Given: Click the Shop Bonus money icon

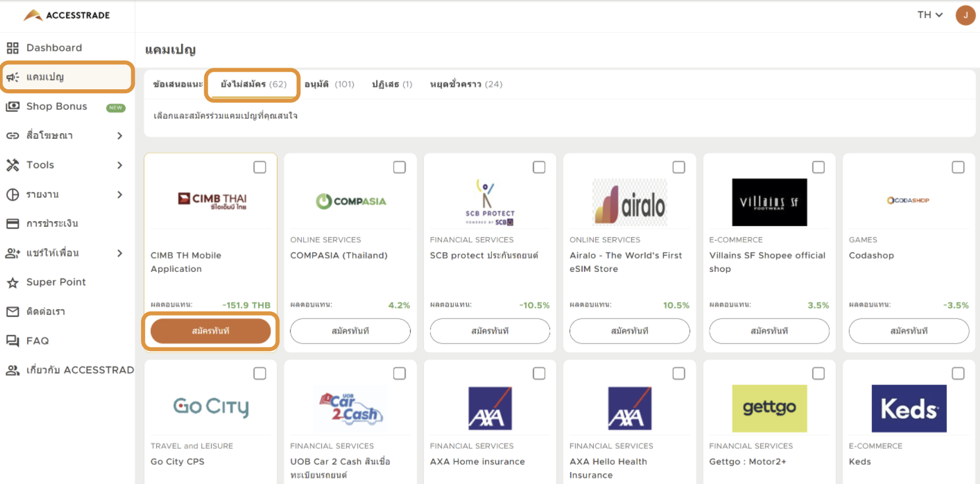Looking at the screenshot, I should [x=13, y=106].
